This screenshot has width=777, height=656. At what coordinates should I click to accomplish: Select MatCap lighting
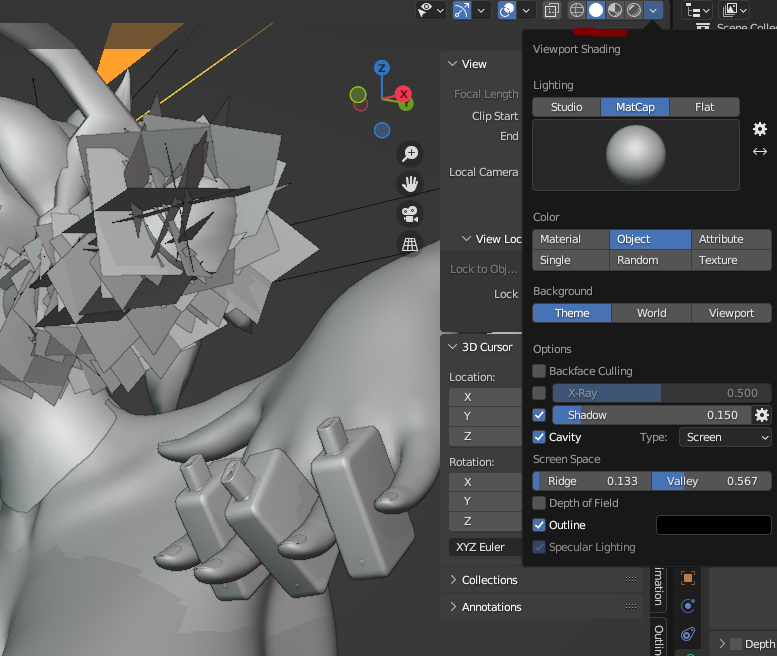pyautogui.click(x=635, y=107)
